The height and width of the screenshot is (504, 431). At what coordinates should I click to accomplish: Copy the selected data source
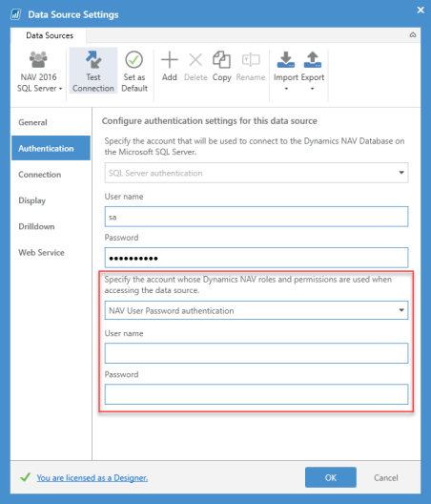(221, 66)
